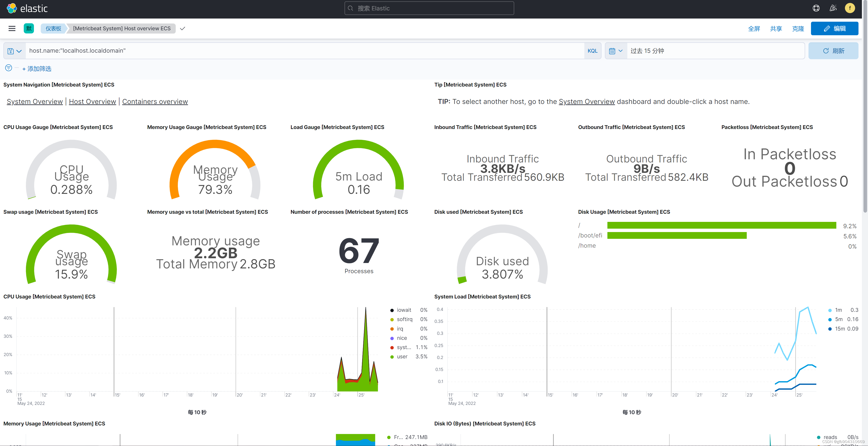Viewport: 868px width, 446px height.
Task: Open the help menu lifebuoy icon
Action: pyautogui.click(x=816, y=8)
